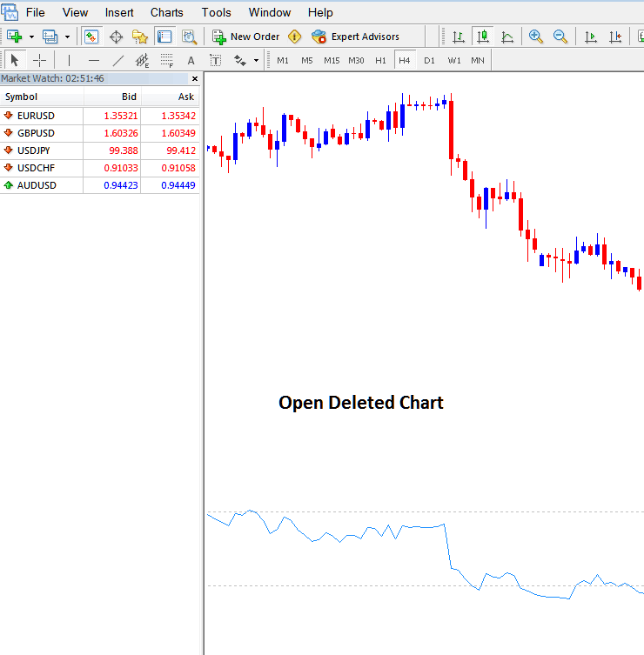Open the Navigator folder-star icon
Image resolution: width=644 pixels, height=655 pixels.
[x=139, y=37]
